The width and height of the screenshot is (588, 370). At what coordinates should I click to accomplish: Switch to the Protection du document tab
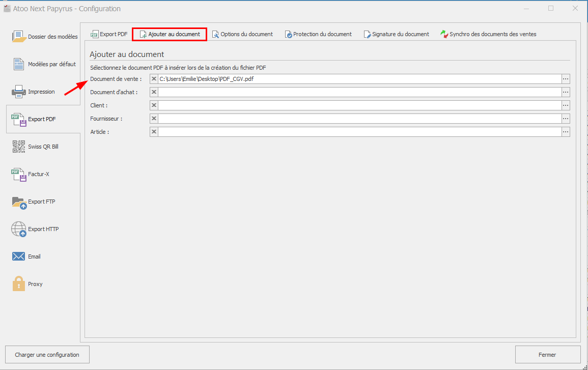point(318,34)
